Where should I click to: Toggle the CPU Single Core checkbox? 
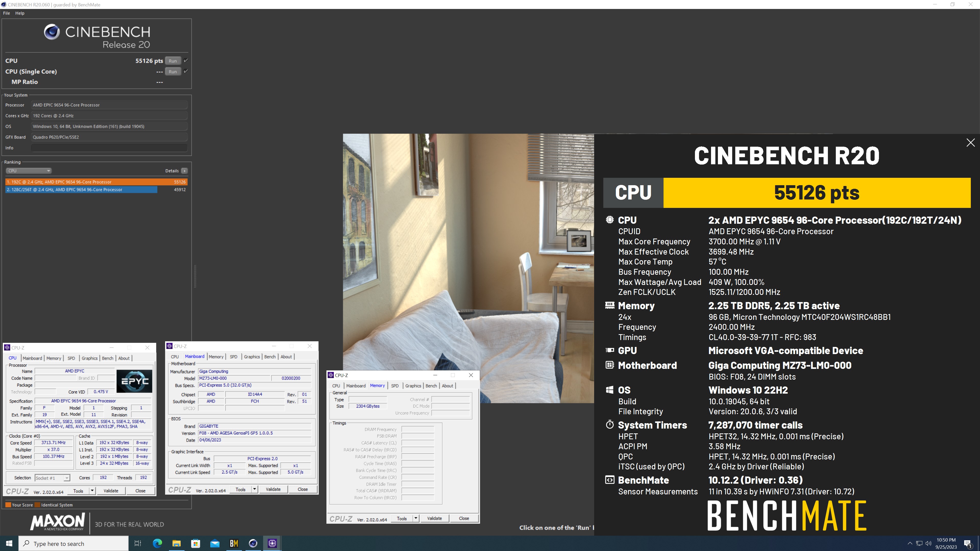pos(186,71)
